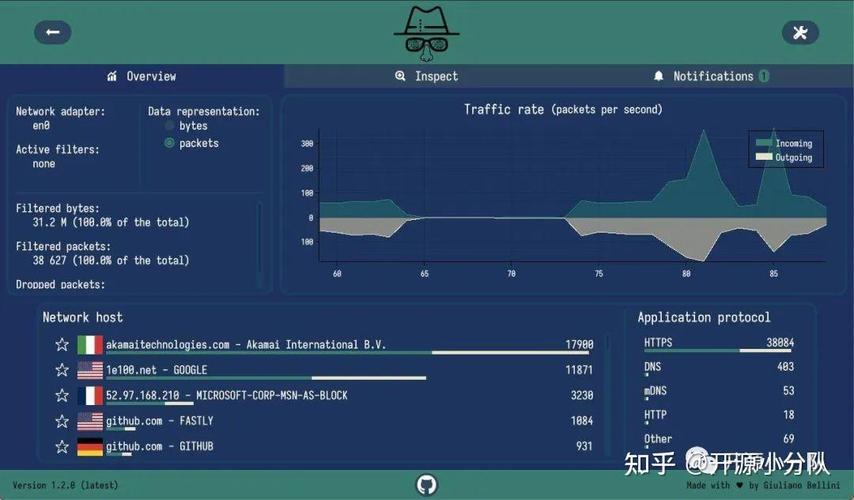The height and width of the screenshot is (500, 854).
Task: Click the traffic rate chart area
Action: (x=572, y=196)
